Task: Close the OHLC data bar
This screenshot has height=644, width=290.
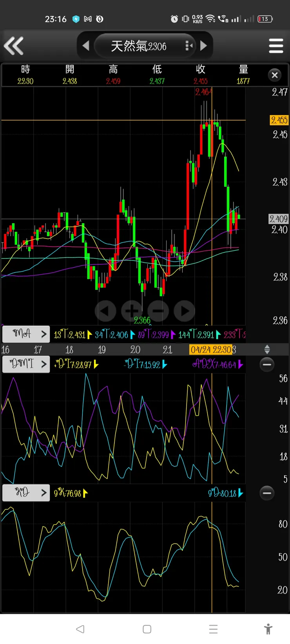Action: [x=275, y=75]
